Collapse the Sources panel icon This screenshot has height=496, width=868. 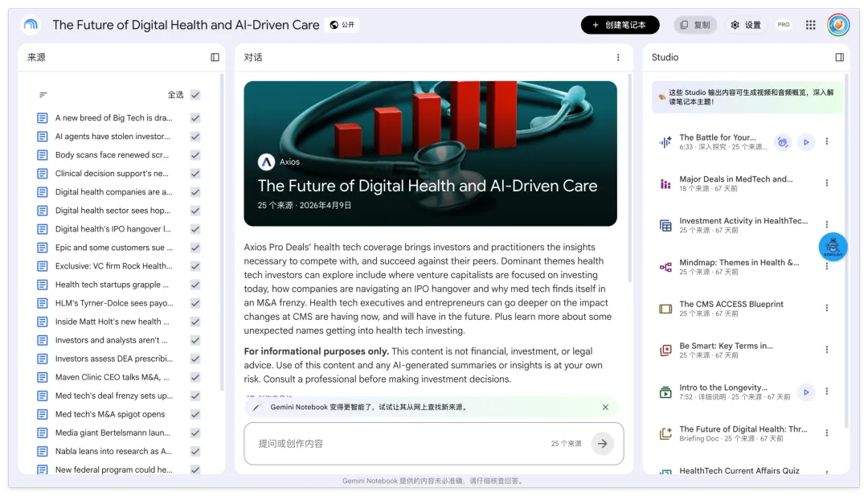215,57
